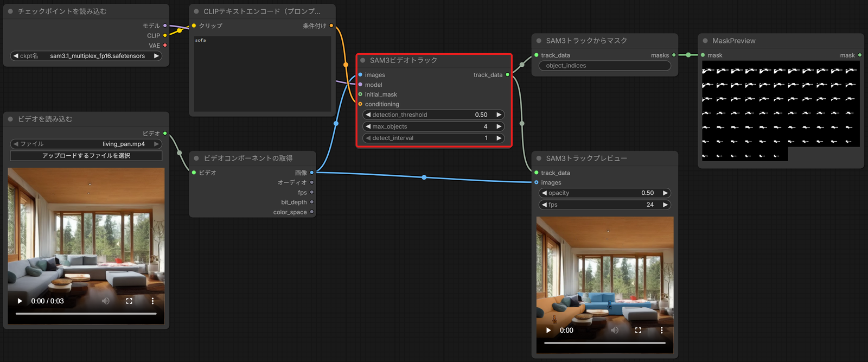Click the VAE output port on the checkpoint loader
Image resolution: width=868 pixels, height=362 pixels.
[165, 45]
